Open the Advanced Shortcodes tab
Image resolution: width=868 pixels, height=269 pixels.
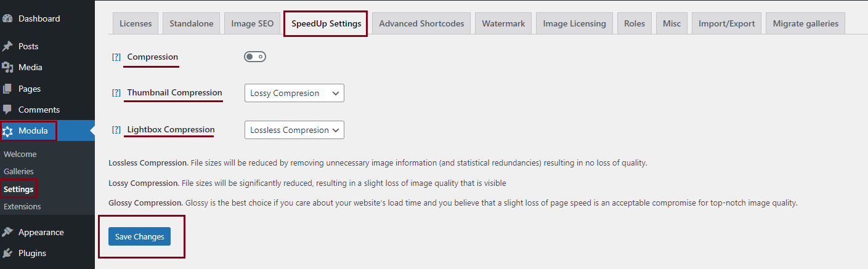[x=421, y=23]
